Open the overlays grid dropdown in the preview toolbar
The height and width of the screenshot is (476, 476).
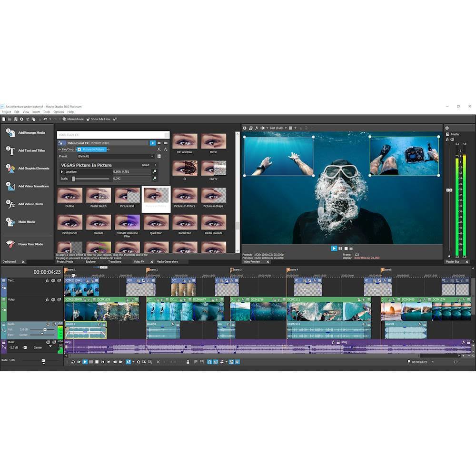point(296,128)
